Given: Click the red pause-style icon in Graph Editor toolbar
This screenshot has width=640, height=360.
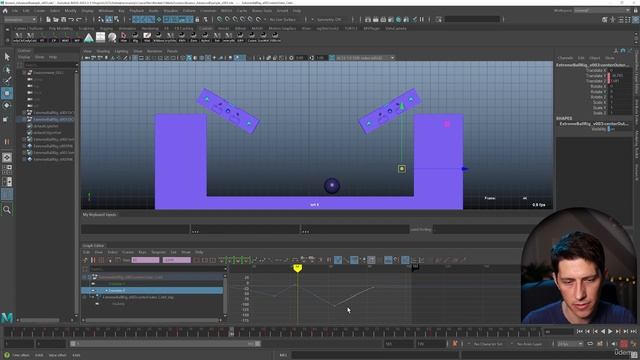Looking at the screenshot, I should coord(93,260).
